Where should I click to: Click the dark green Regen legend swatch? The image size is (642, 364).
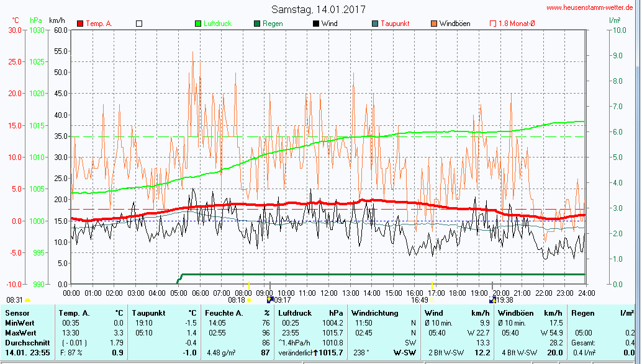click(257, 24)
